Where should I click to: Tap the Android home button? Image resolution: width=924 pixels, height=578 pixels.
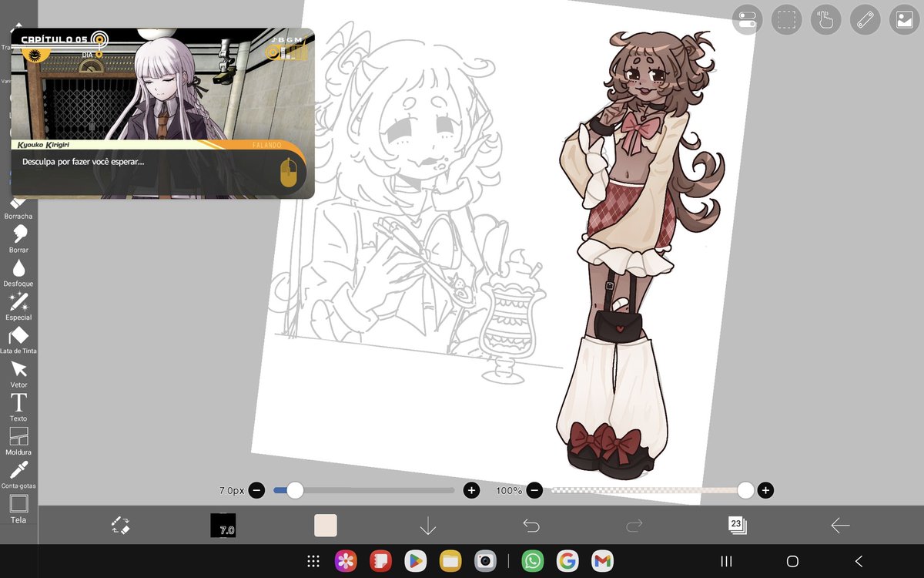[x=792, y=561]
